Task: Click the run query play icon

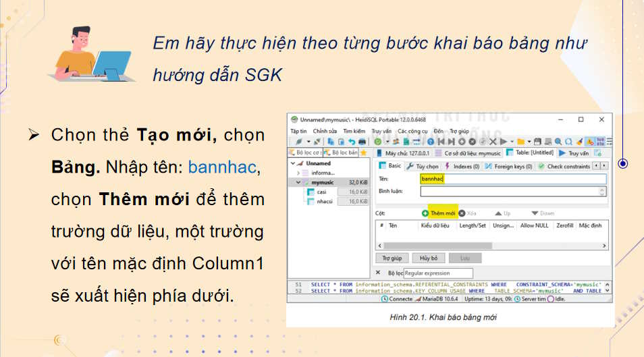Action: [504, 142]
